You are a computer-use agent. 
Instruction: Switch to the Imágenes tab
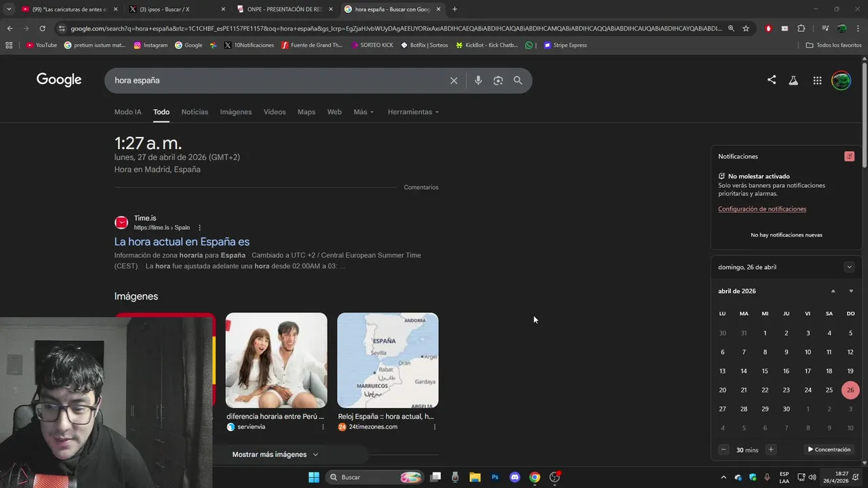coord(236,112)
